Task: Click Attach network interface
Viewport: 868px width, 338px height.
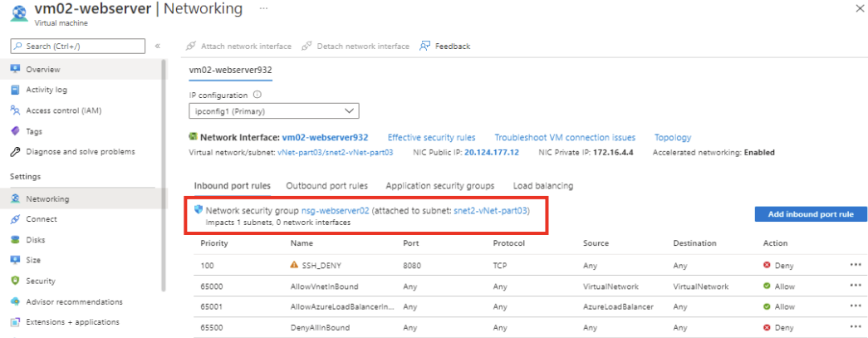Action: tap(238, 46)
